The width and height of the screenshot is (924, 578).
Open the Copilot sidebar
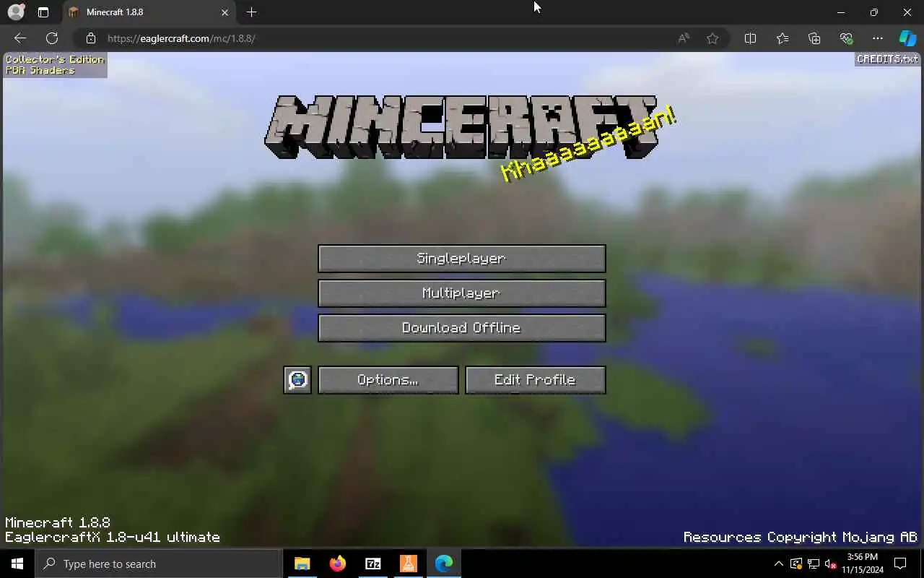coord(907,38)
